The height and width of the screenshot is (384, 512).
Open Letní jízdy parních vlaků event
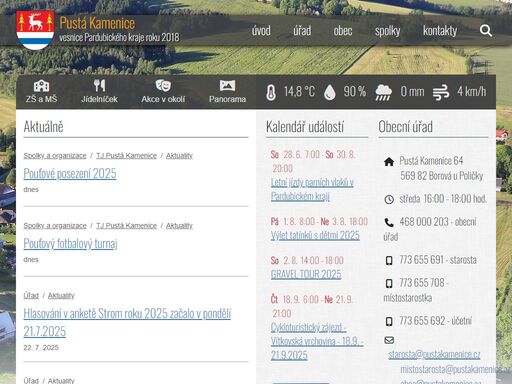pyautogui.click(x=312, y=189)
